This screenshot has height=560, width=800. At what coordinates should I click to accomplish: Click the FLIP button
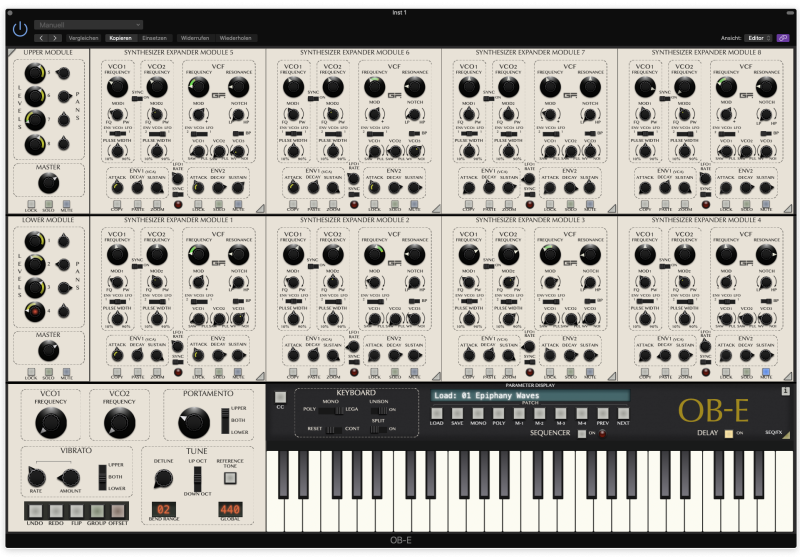pos(77,511)
